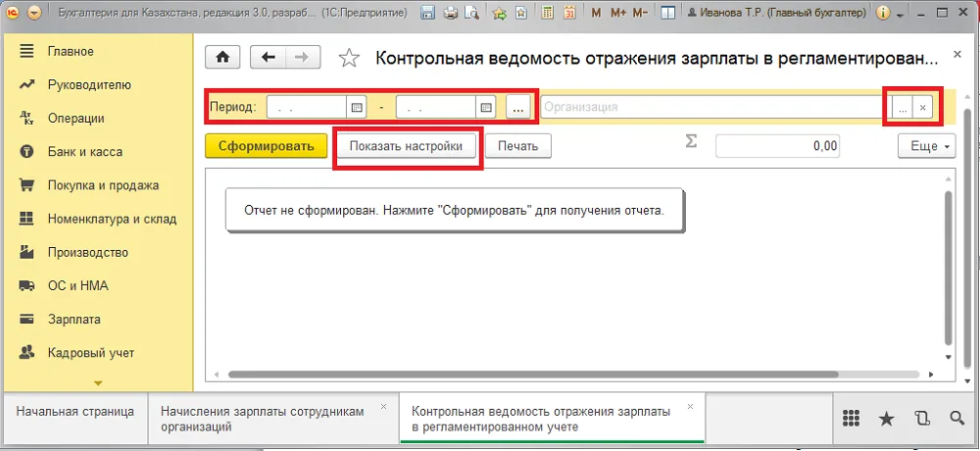980x451 pixels.
Task: Open favorites via the bottom star icon
Action: pos(886,419)
